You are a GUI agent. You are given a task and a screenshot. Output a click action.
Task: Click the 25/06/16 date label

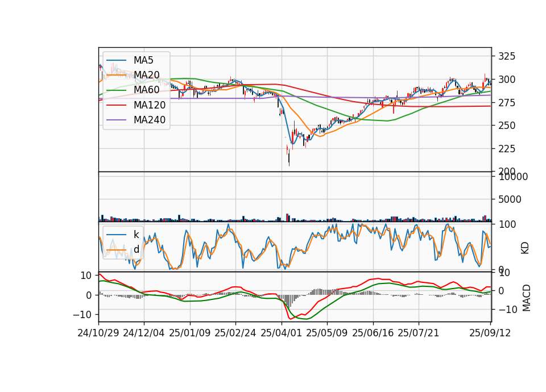[x=373, y=333]
